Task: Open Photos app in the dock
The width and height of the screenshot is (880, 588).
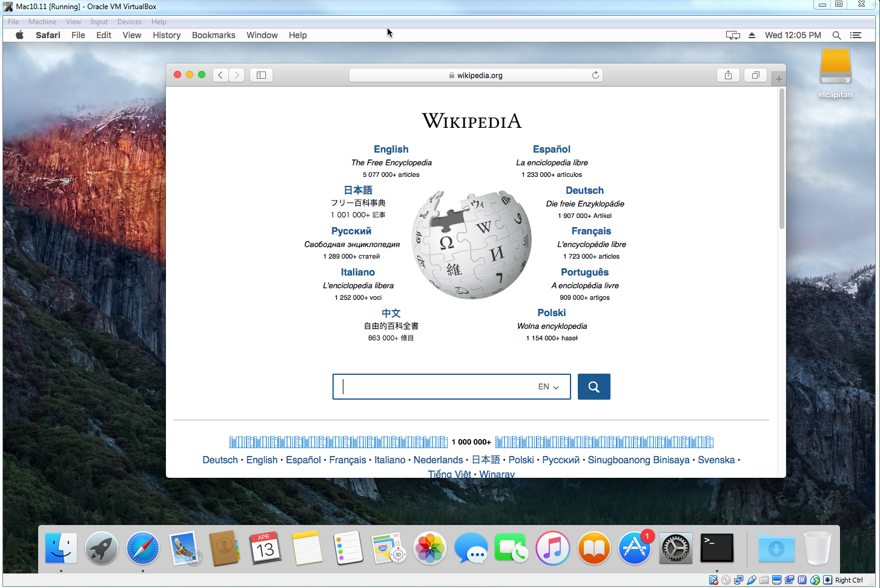Action: (430, 549)
